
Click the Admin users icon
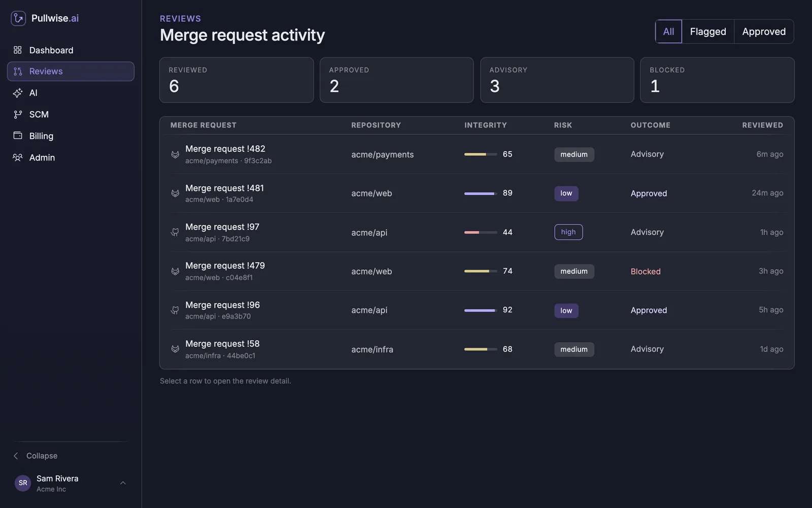18,157
